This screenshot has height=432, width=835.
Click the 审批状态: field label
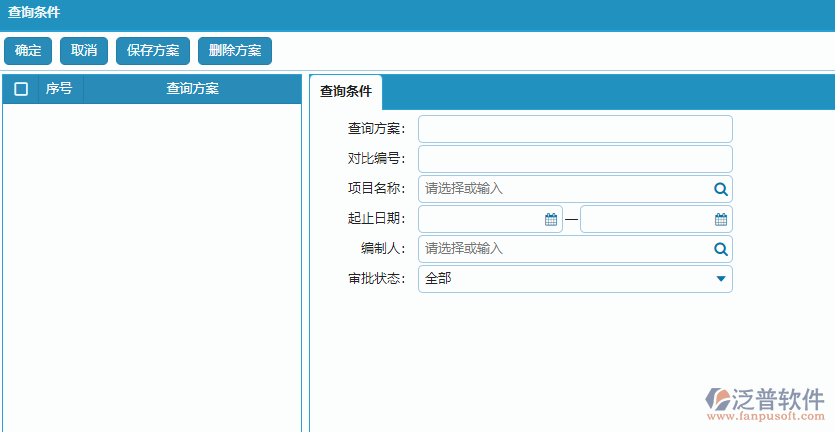[x=376, y=279]
